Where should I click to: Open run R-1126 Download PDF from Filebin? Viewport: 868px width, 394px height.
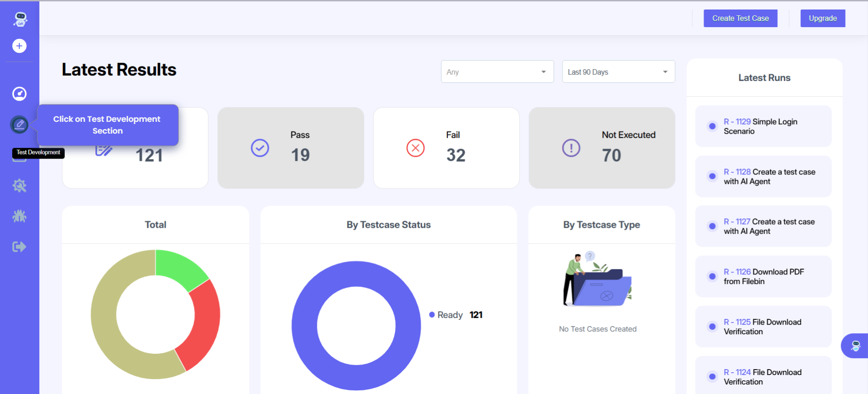[763, 277]
